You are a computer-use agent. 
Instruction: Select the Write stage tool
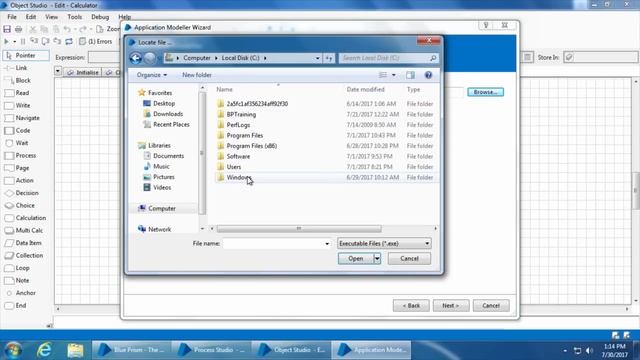18,105
